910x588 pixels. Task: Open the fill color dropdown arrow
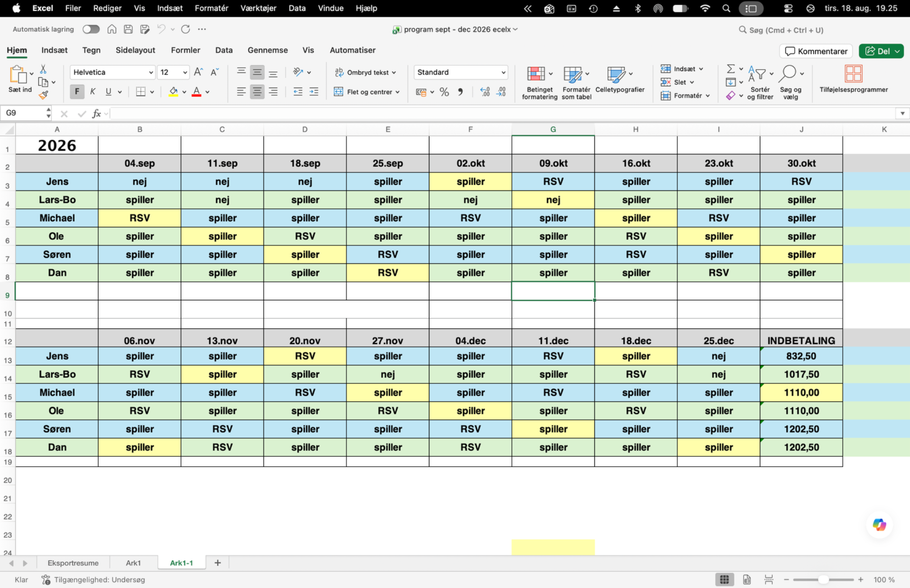click(x=184, y=92)
